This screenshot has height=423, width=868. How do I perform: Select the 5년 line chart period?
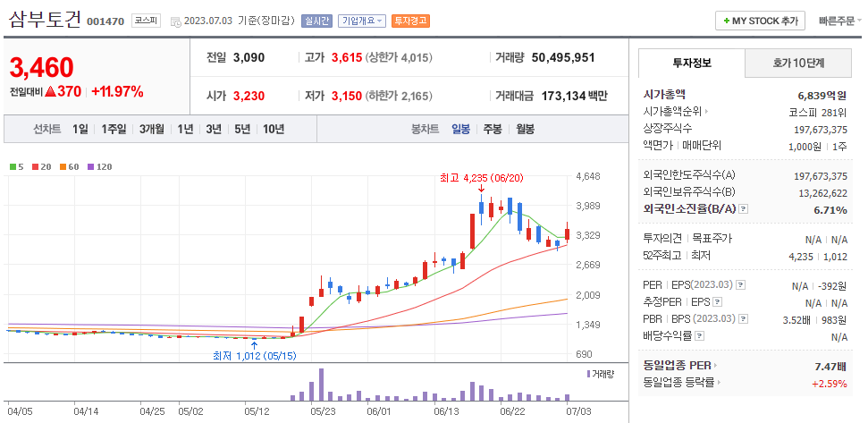242,129
